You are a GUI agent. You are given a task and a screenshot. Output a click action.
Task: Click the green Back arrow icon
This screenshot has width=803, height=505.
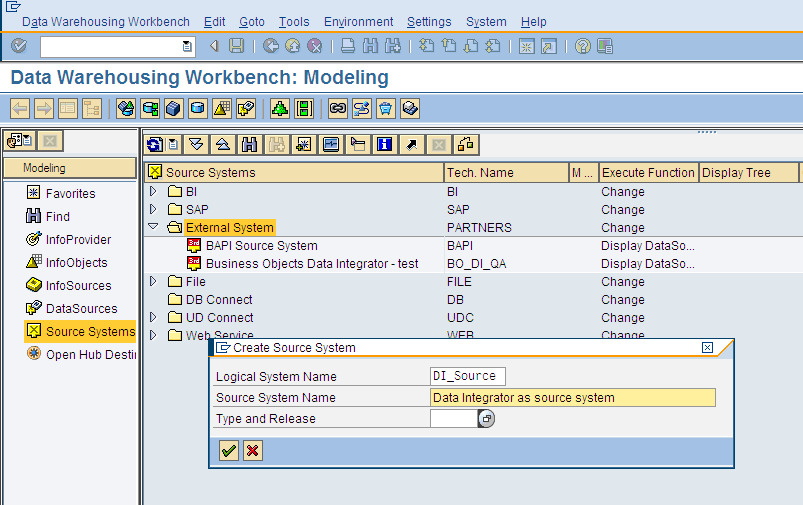point(271,46)
